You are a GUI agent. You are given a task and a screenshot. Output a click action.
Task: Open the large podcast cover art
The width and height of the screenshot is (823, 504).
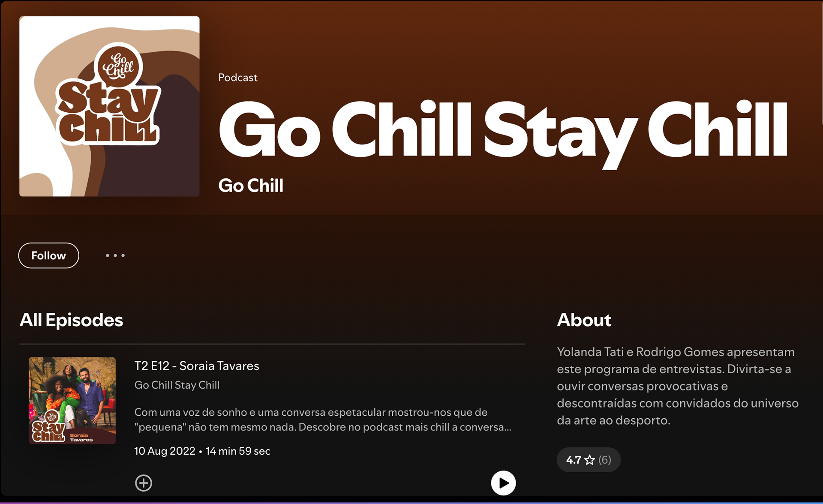pos(109,106)
